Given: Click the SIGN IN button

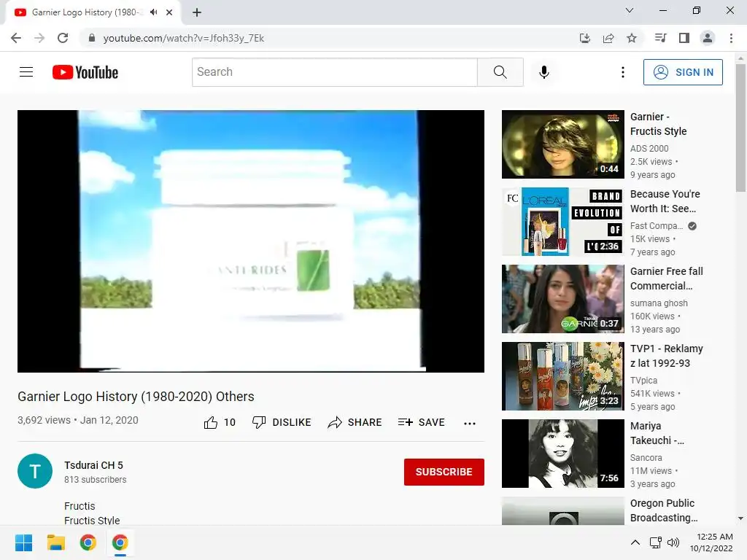Looking at the screenshot, I should coord(683,72).
